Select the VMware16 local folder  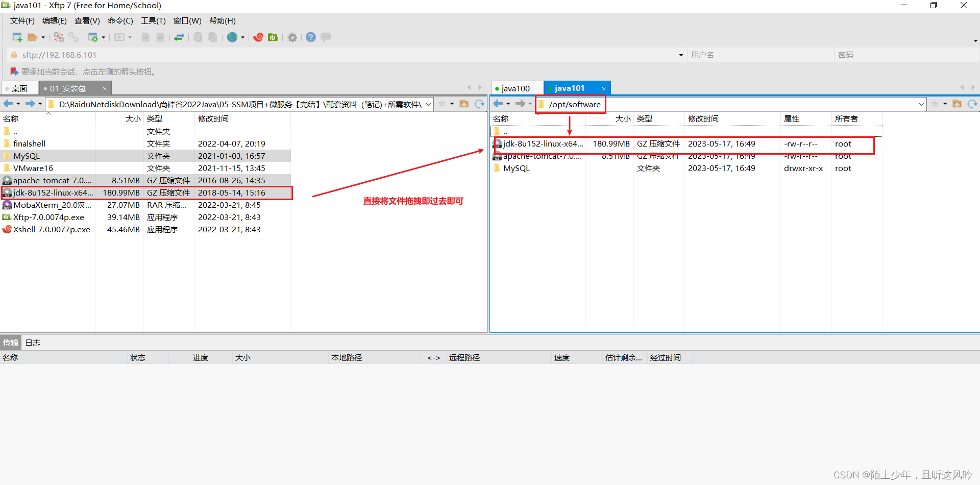(145, 168)
